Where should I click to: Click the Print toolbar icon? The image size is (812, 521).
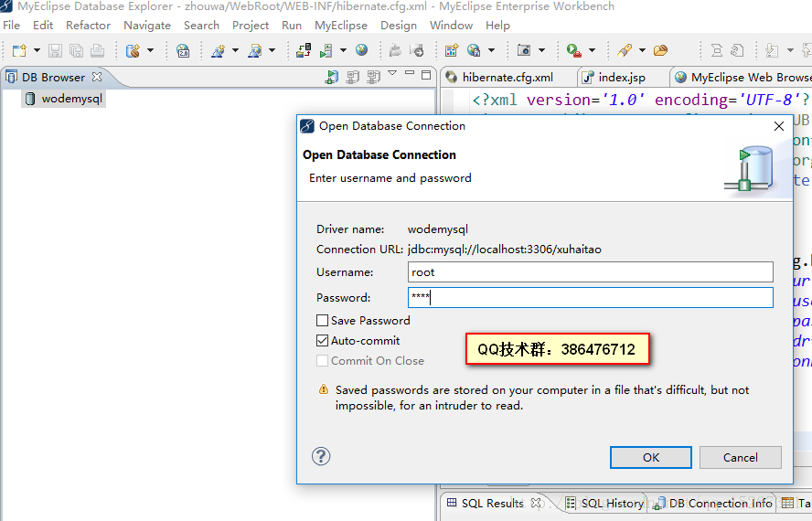click(x=97, y=50)
